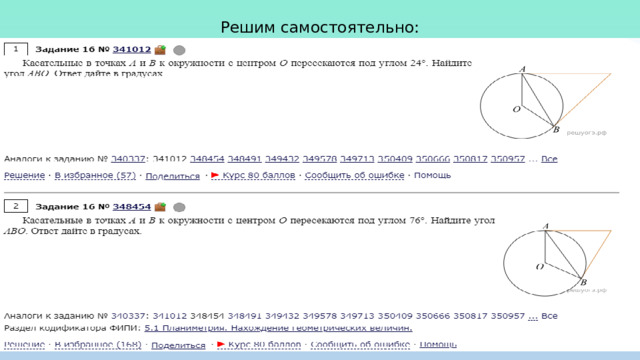Image resolution: width=640 pixels, height=360 pixels.
Task: Click red flag icon in task 1 links row
Action: (215, 175)
